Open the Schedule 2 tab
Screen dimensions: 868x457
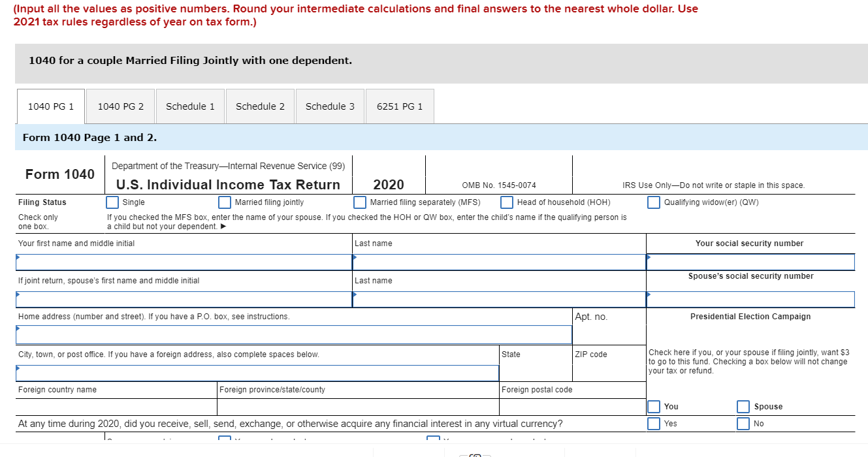point(260,106)
